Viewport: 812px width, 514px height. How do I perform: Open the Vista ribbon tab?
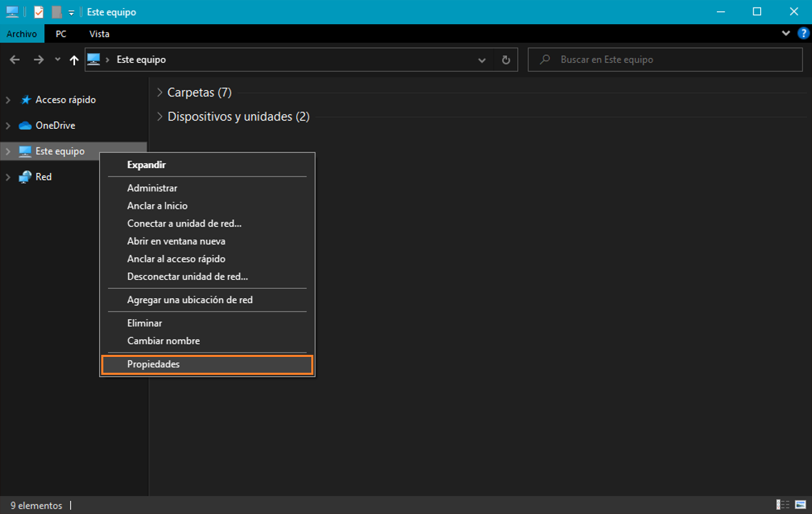(x=99, y=34)
